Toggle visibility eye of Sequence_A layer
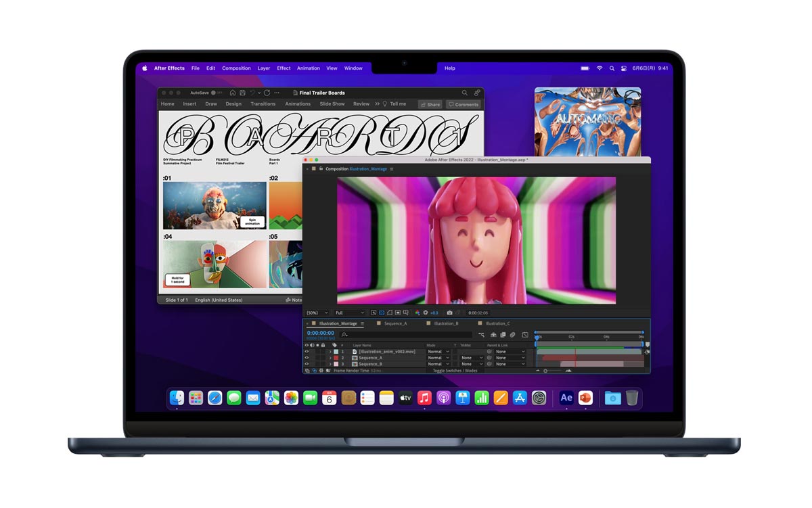This screenshot has width=812, height=508. [307, 358]
